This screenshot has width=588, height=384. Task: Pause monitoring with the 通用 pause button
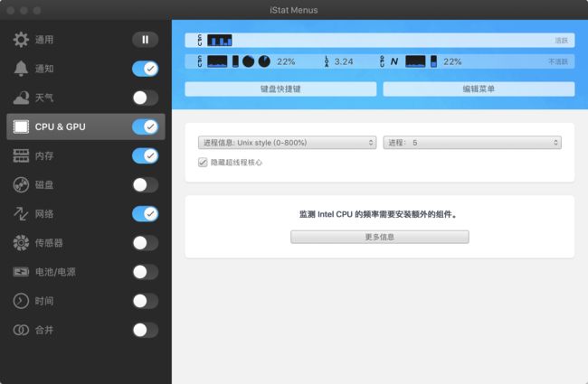[145, 40]
